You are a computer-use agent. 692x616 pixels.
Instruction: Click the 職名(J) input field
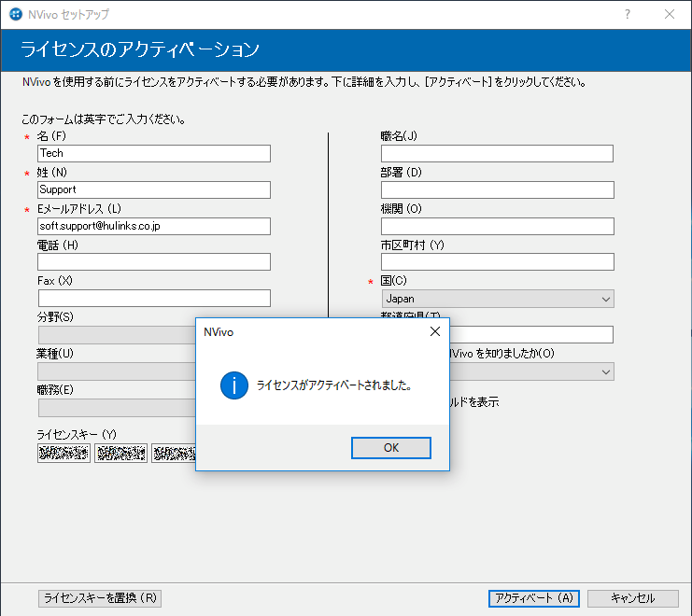(x=497, y=153)
